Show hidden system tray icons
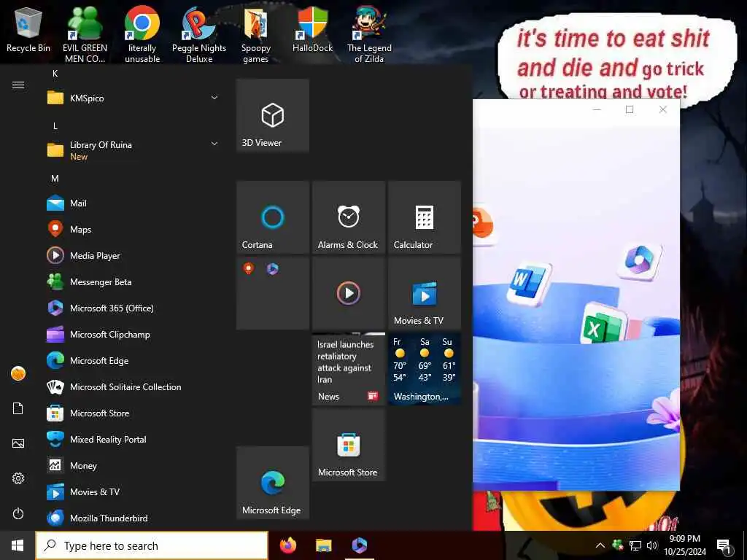 point(600,545)
